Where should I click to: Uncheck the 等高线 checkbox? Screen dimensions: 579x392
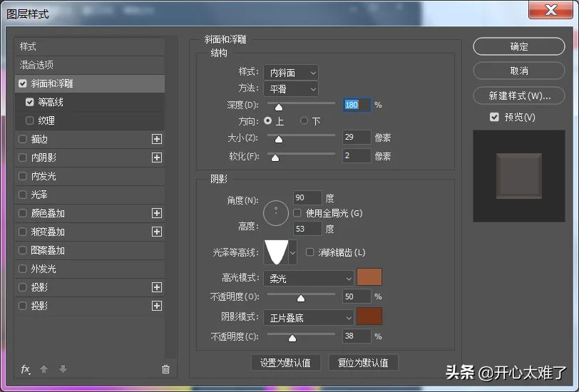click(x=29, y=102)
